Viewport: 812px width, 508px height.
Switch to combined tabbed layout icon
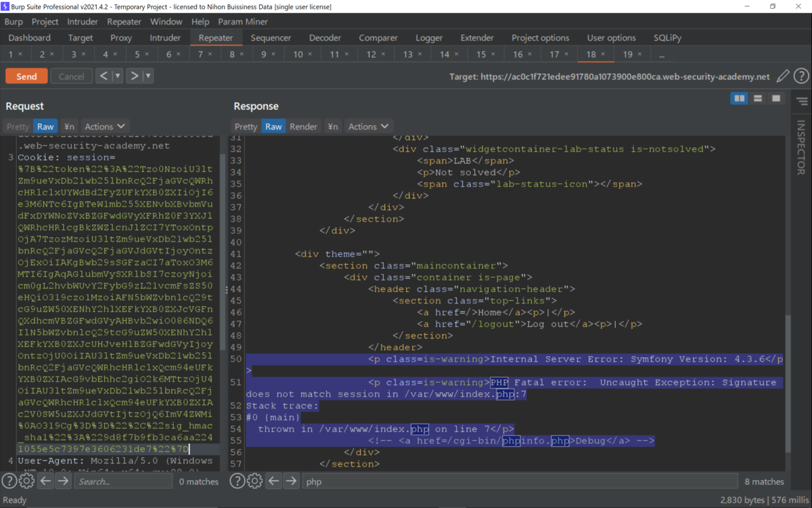(x=776, y=99)
